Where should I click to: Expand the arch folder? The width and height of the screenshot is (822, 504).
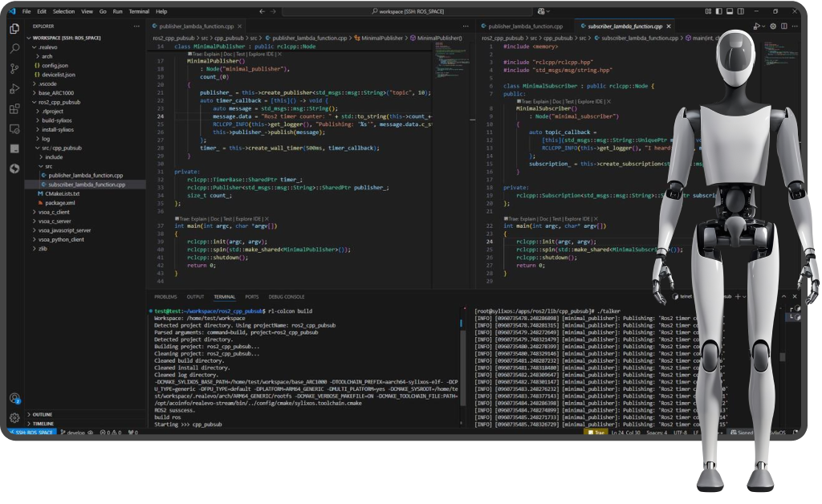(x=47, y=57)
